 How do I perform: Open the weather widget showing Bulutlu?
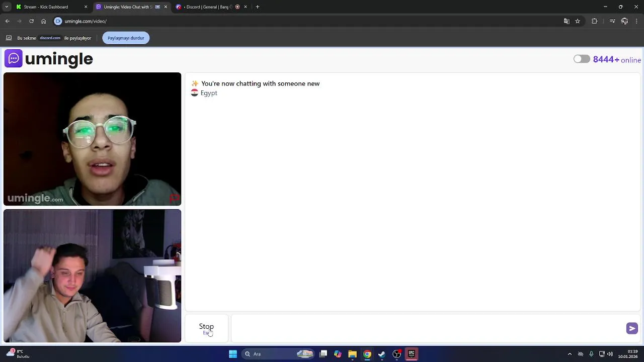(18, 354)
